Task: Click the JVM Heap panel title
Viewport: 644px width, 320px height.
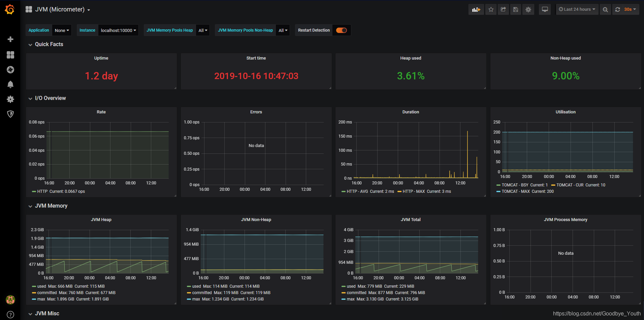Action: (101, 220)
